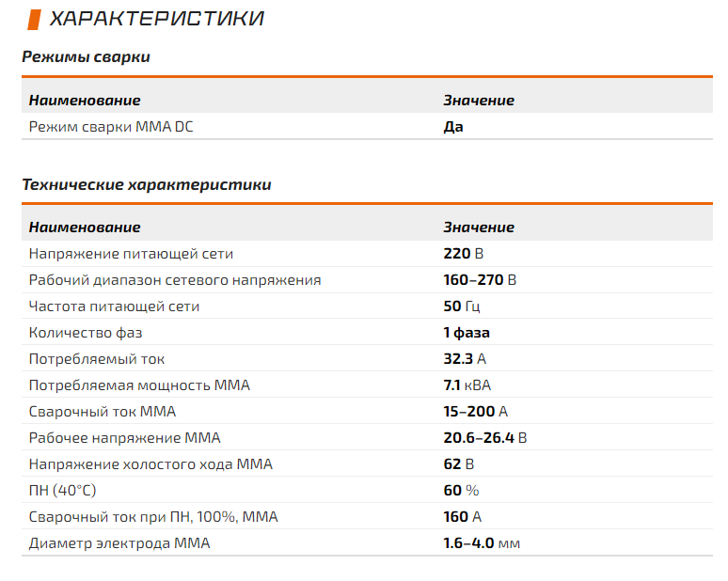Click the 1 фаза value
The height and width of the screenshot is (581, 728).
click(x=467, y=333)
